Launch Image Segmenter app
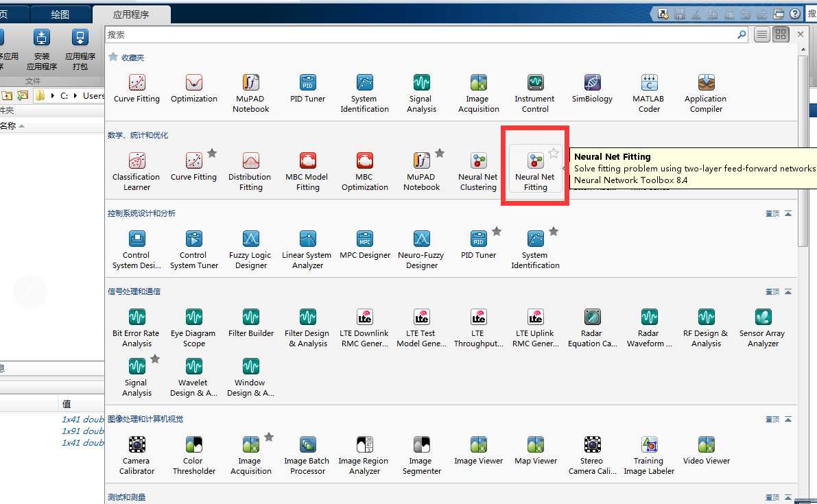 coord(421,455)
